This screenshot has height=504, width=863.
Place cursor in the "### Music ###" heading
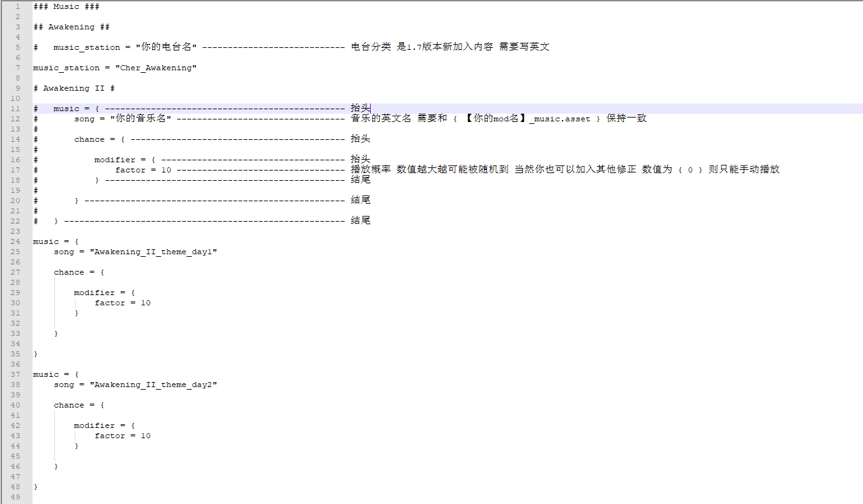(66, 6)
